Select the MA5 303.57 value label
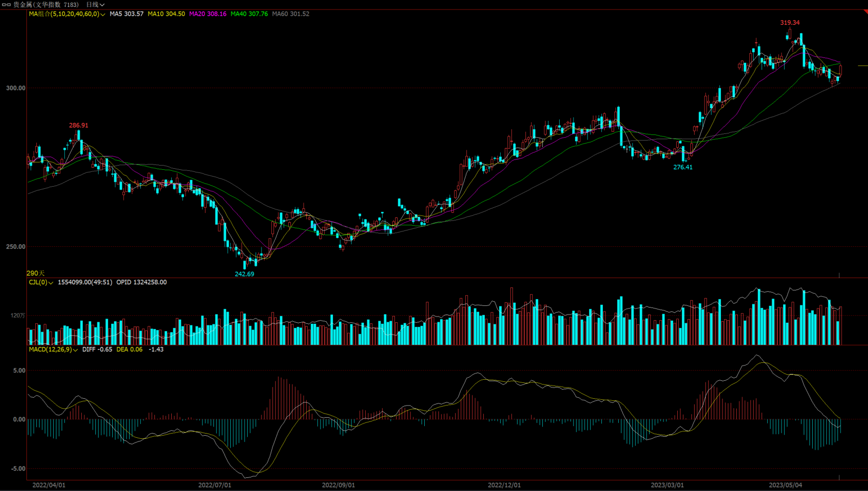Image resolution: width=868 pixels, height=491 pixels. pyautogui.click(x=126, y=14)
